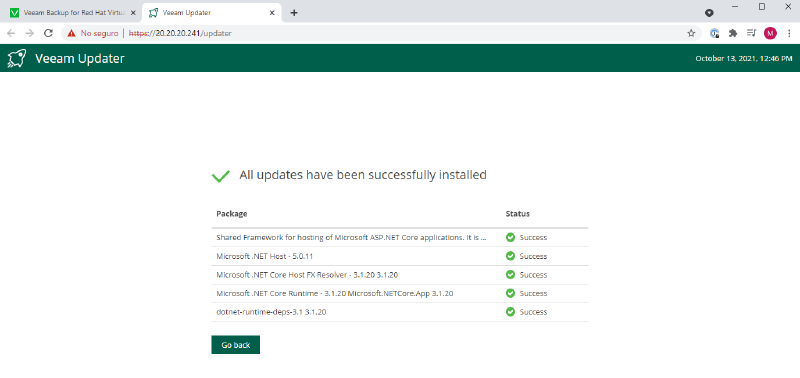The width and height of the screenshot is (800, 378).
Task: Close the Veeam Backup for Red Hat tab
Action: [x=133, y=13]
